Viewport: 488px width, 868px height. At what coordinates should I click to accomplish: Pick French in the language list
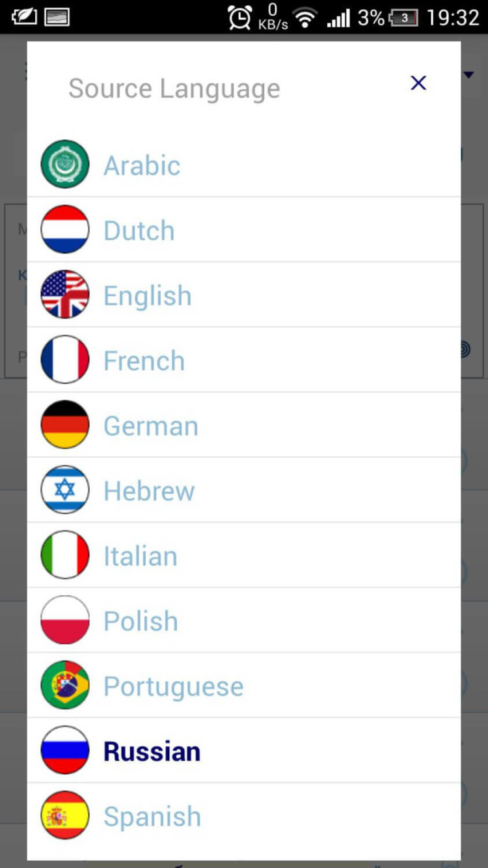[144, 361]
